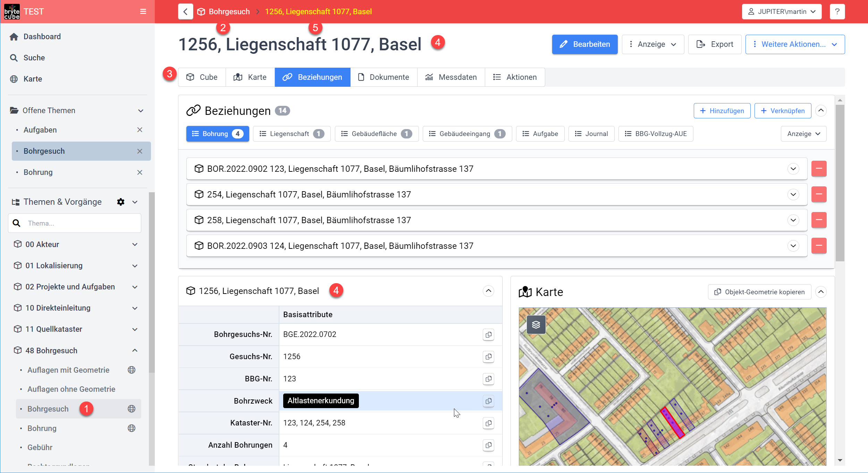Collapse the 48 Bohrgesuch theme
The width and height of the screenshot is (868, 473).
point(135,350)
